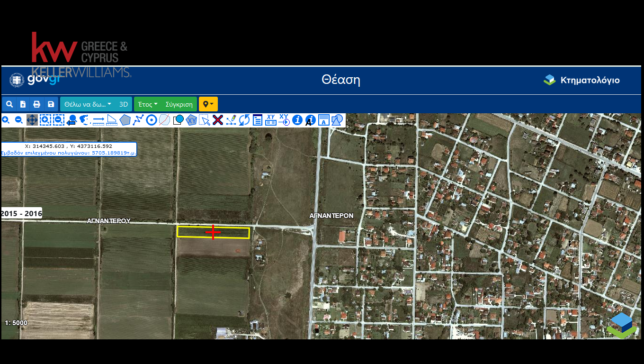Select the pan move tool
The width and height of the screenshot is (644, 364).
(x=32, y=120)
